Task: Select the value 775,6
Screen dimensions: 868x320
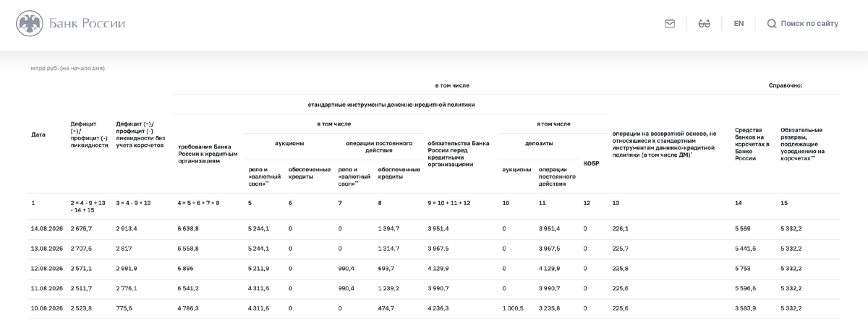Action: tap(124, 308)
